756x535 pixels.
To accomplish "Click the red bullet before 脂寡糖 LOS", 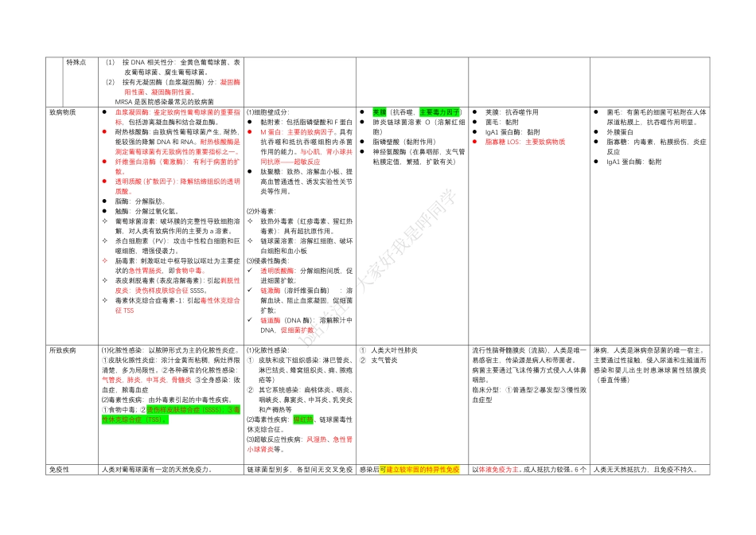I will [x=474, y=142].
